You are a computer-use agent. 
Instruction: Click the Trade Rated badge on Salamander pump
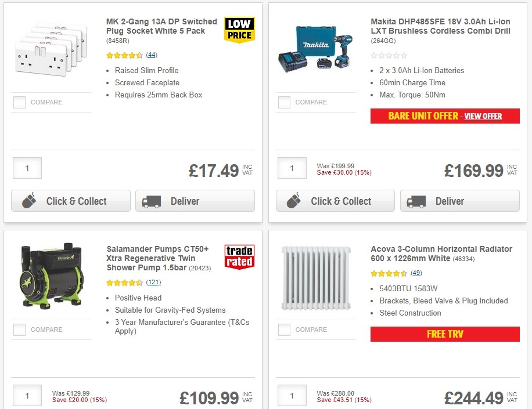click(240, 255)
